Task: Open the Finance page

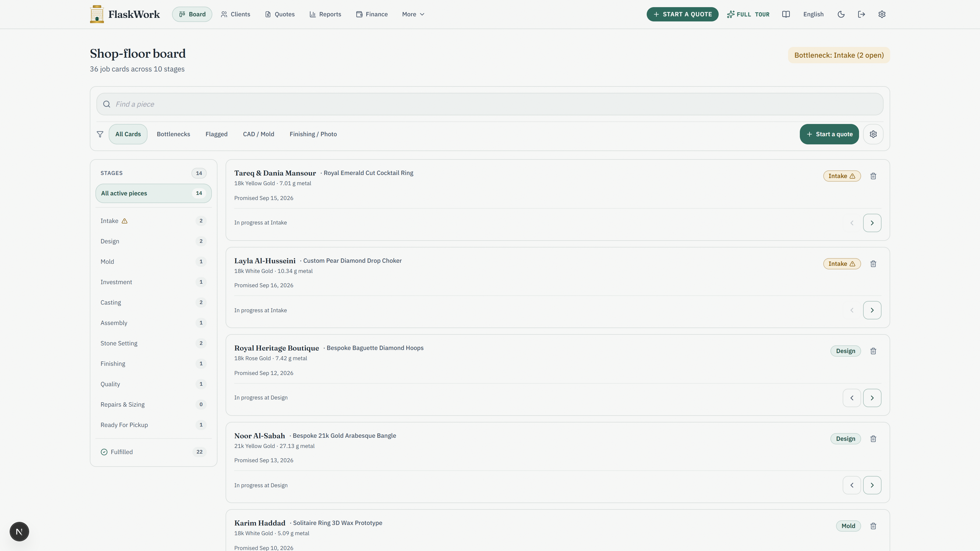Action: click(372, 14)
